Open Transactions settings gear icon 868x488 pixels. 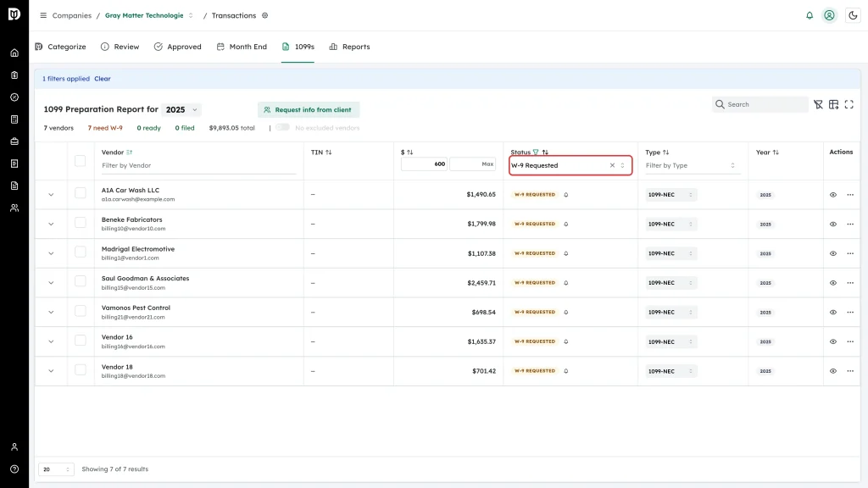point(265,15)
